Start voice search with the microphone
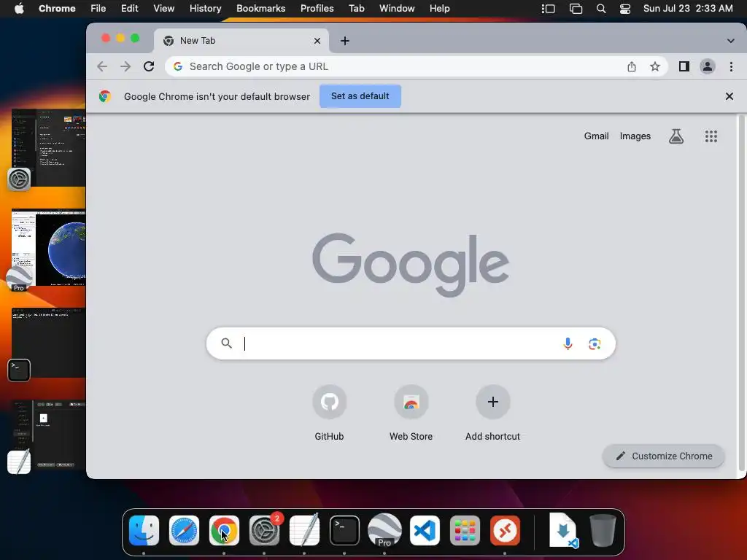This screenshot has height=560, width=747. (568, 343)
